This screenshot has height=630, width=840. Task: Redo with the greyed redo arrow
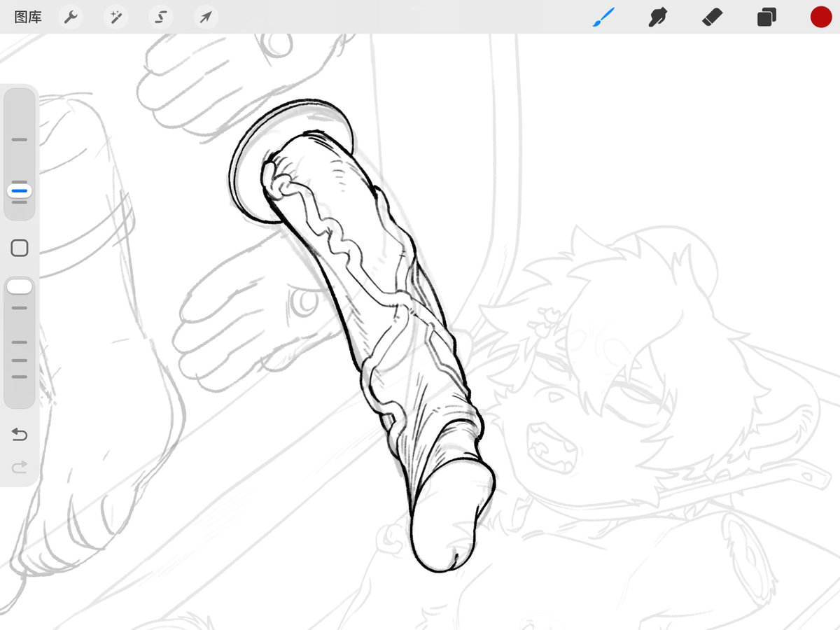pyautogui.click(x=20, y=466)
